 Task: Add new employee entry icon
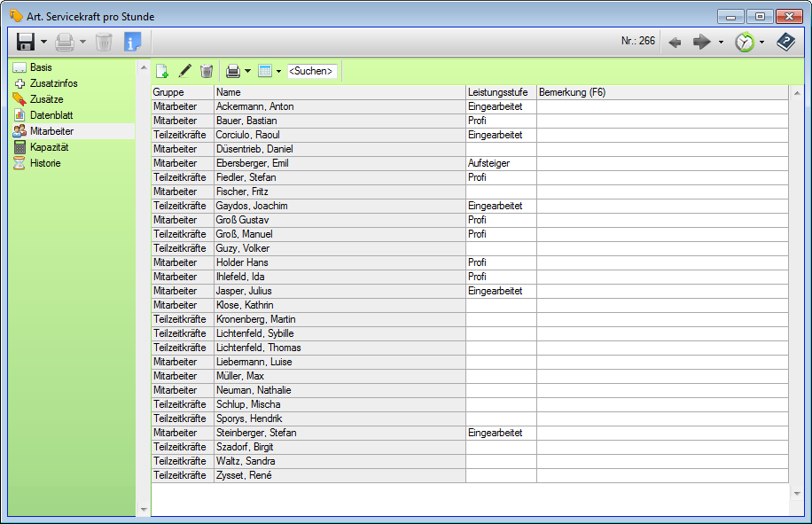tap(162, 71)
